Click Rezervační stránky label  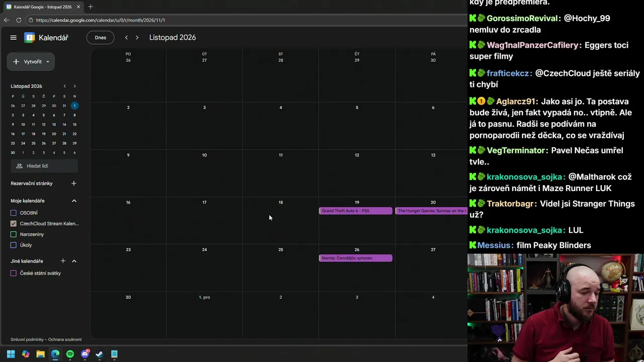pos(32,184)
